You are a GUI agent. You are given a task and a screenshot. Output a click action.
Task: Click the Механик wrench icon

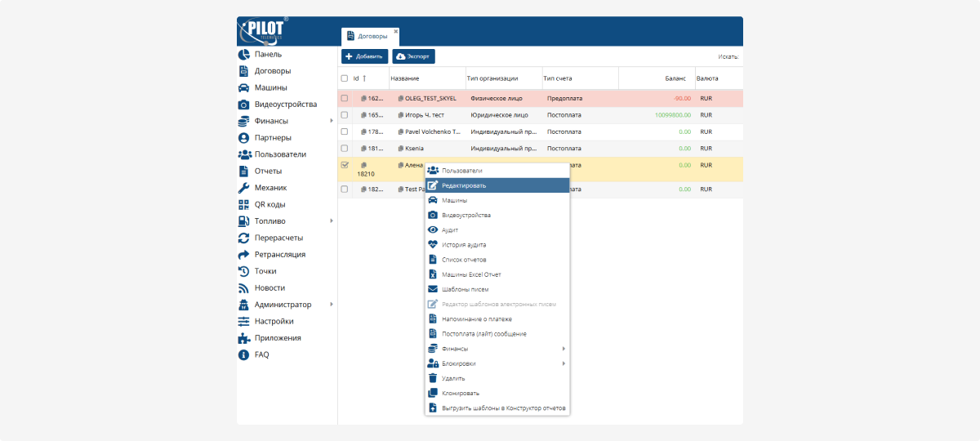(243, 188)
